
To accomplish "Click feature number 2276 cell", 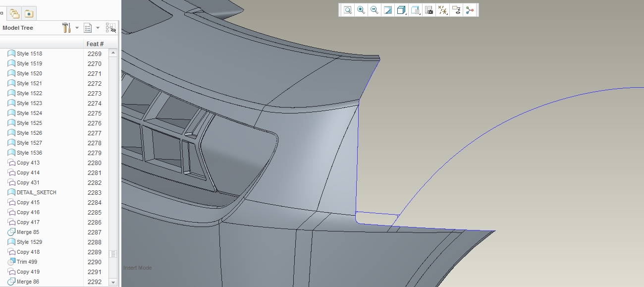I will coord(95,123).
